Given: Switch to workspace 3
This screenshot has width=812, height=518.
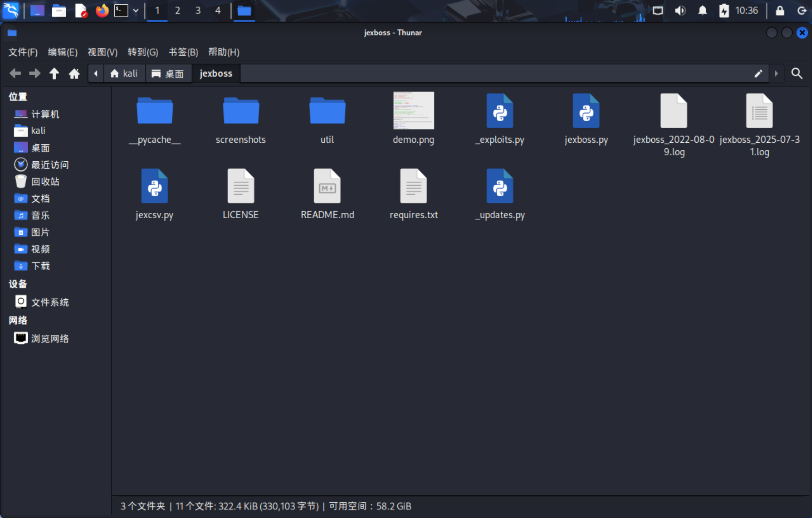Looking at the screenshot, I should tap(198, 11).
